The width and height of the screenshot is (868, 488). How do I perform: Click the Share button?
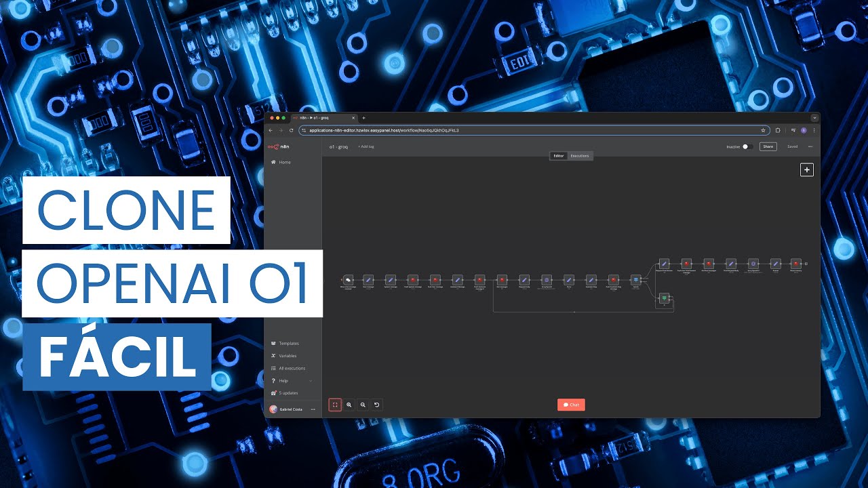coord(768,146)
